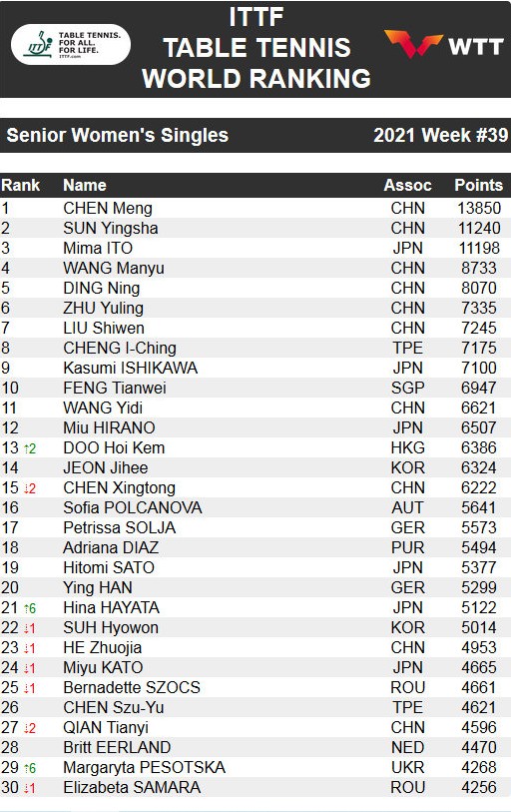Open player Mima ITO's name
The height and width of the screenshot is (812, 511).
98,248
